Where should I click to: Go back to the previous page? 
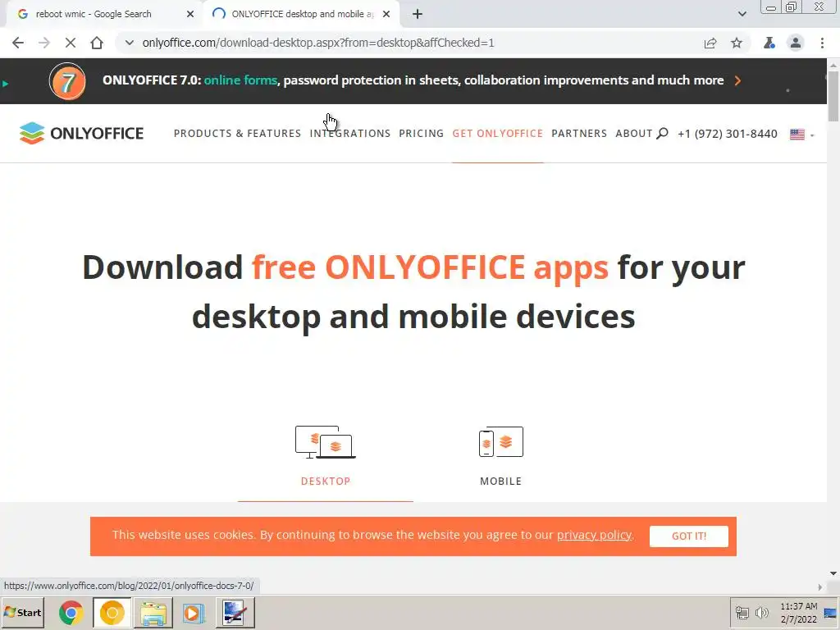click(x=18, y=43)
